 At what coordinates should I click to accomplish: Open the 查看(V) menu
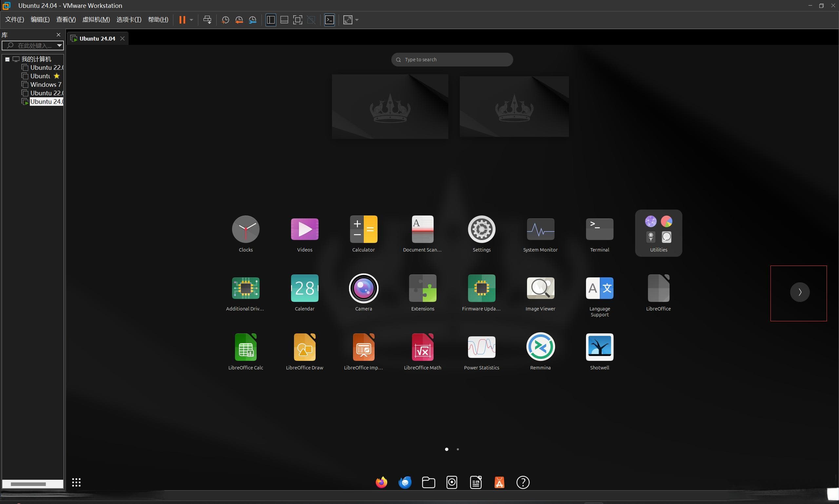tap(66, 19)
